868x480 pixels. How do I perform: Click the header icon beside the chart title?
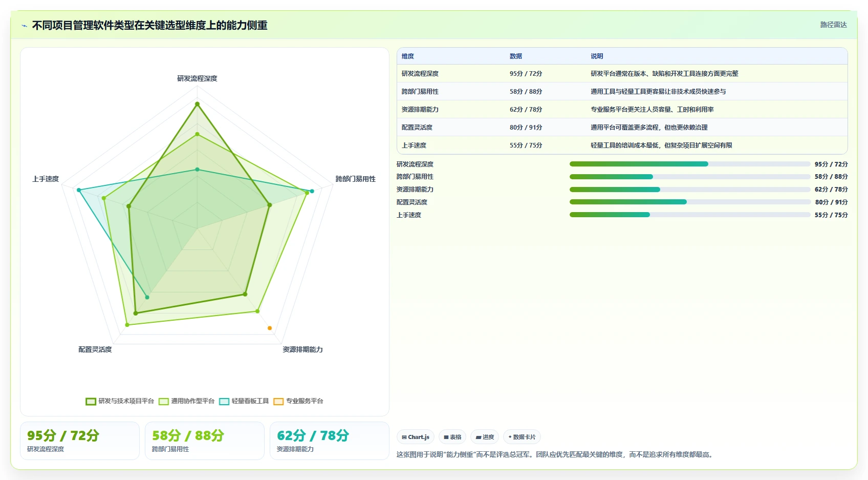point(24,26)
